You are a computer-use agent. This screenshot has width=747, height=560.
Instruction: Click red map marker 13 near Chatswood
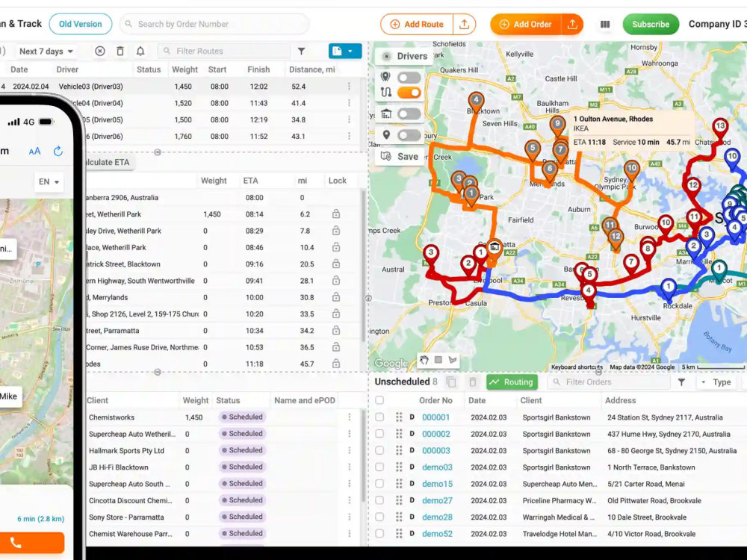click(x=720, y=128)
